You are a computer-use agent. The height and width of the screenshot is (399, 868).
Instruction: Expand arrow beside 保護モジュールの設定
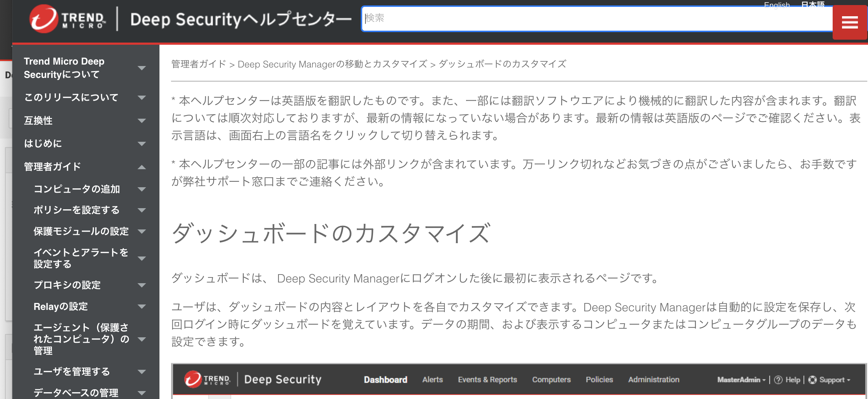(x=142, y=231)
